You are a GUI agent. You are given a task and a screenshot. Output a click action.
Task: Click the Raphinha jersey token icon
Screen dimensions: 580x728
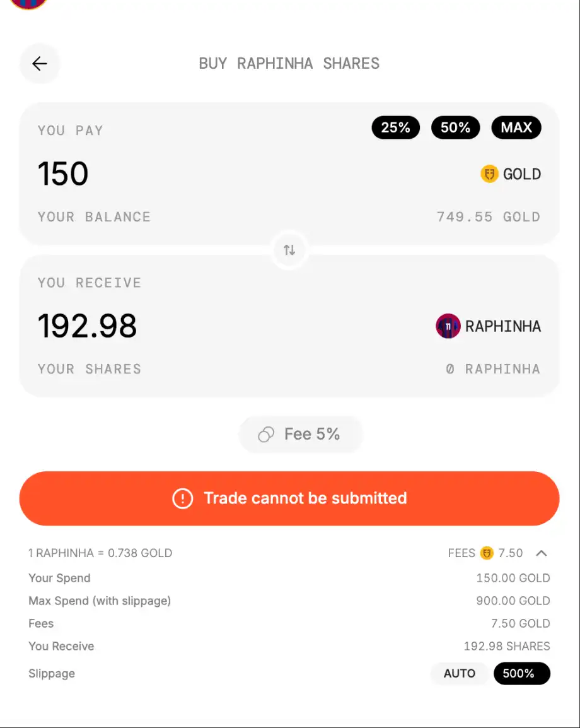pos(448,326)
